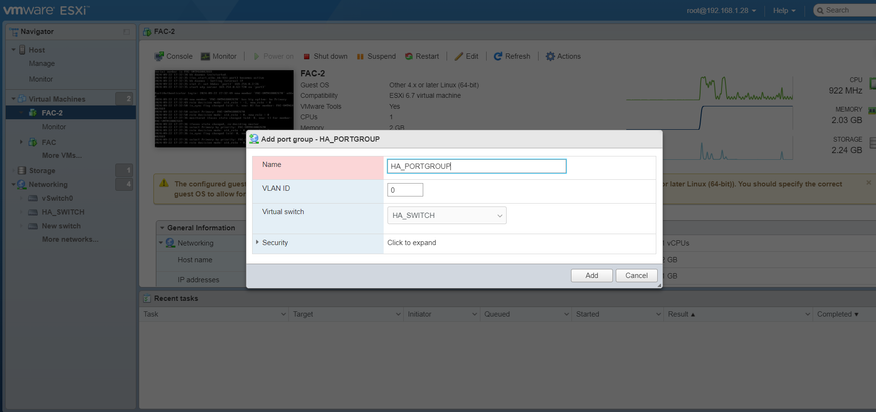The image size is (876, 412).
Task: Click the VMware ESXi logo
Action: click(x=46, y=10)
